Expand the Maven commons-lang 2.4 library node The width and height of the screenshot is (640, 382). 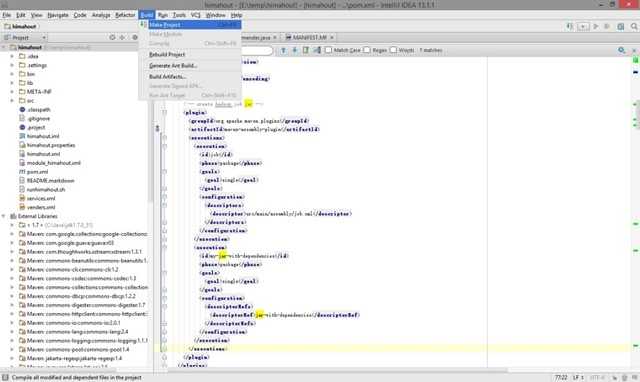click(x=12, y=332)
